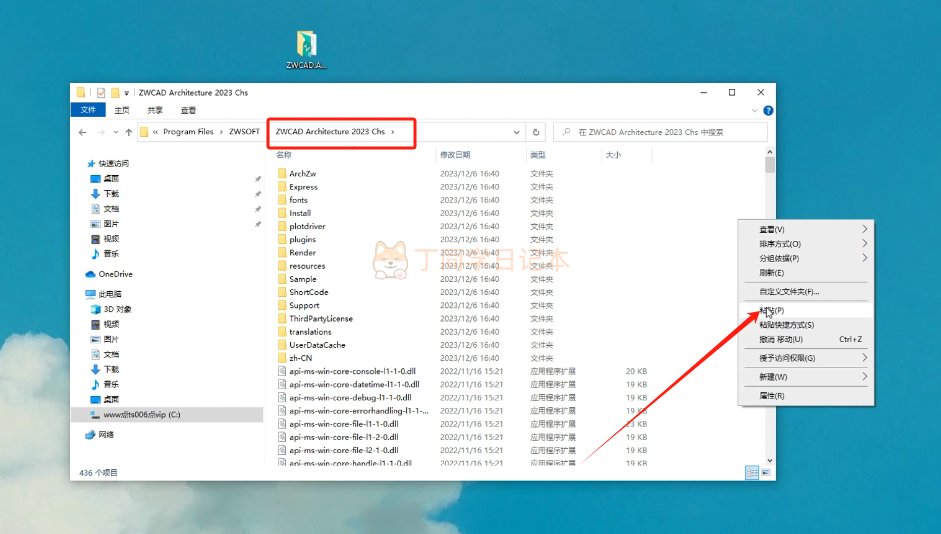
Task: Switch to large icons view in status bar
Action: tap(765, 472)
